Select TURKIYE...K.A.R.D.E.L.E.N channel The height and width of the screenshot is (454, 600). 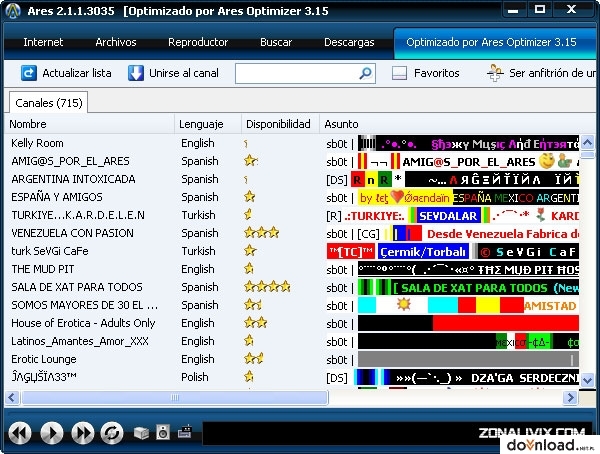click(x=78, y=215)
